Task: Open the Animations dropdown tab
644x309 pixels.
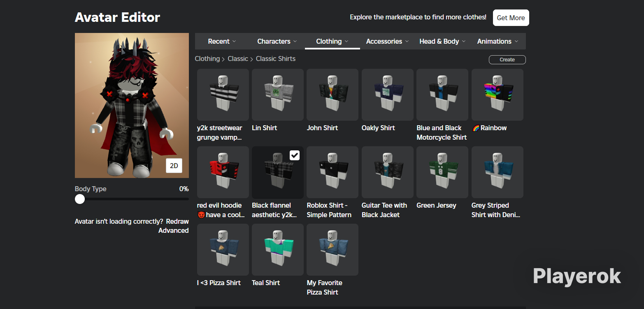Action: 498,41
